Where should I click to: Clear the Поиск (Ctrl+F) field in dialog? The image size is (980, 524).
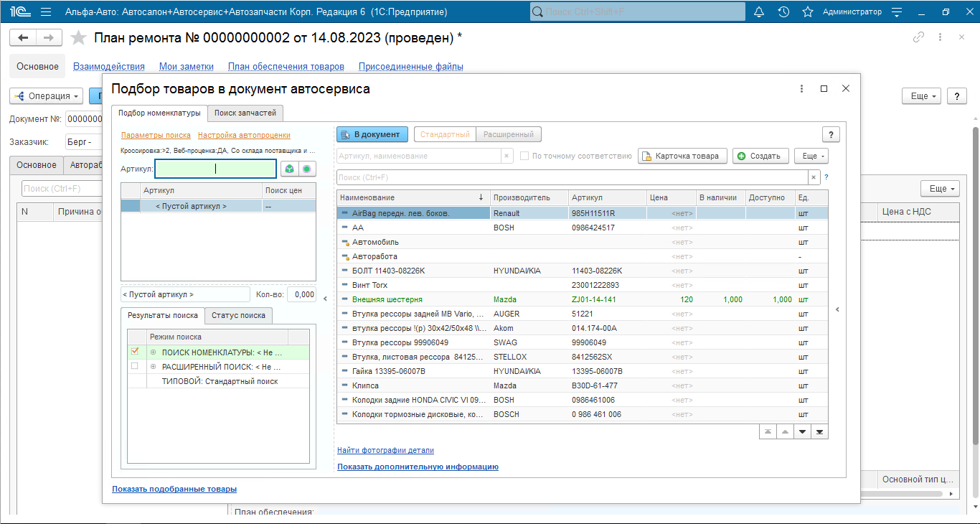[x=814, y=177]
